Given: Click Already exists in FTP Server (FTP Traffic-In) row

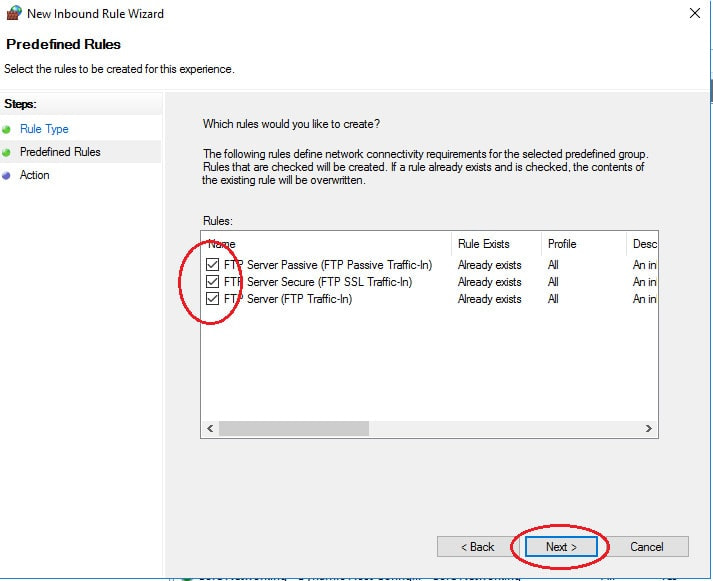Looking at the screenshot, I should (489, 299).
